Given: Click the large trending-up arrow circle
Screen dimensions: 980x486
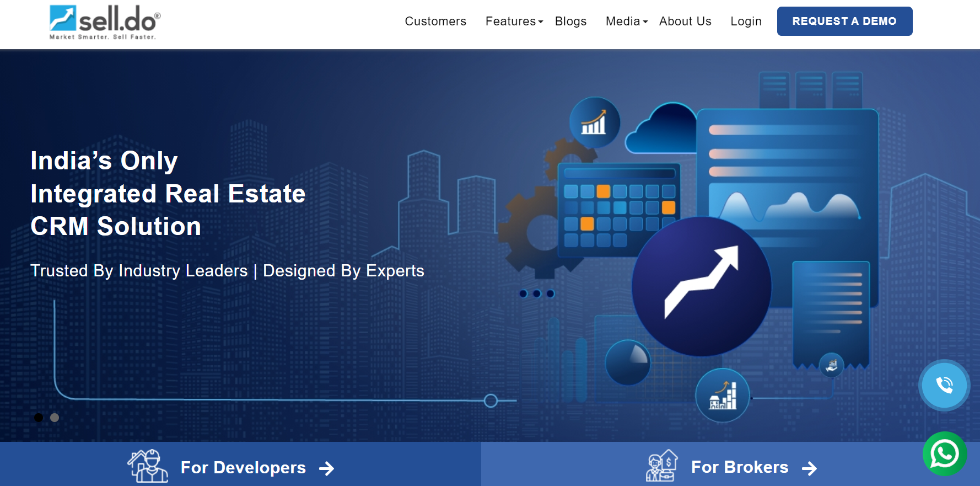Looking at the screenshot, I should 701,286.
